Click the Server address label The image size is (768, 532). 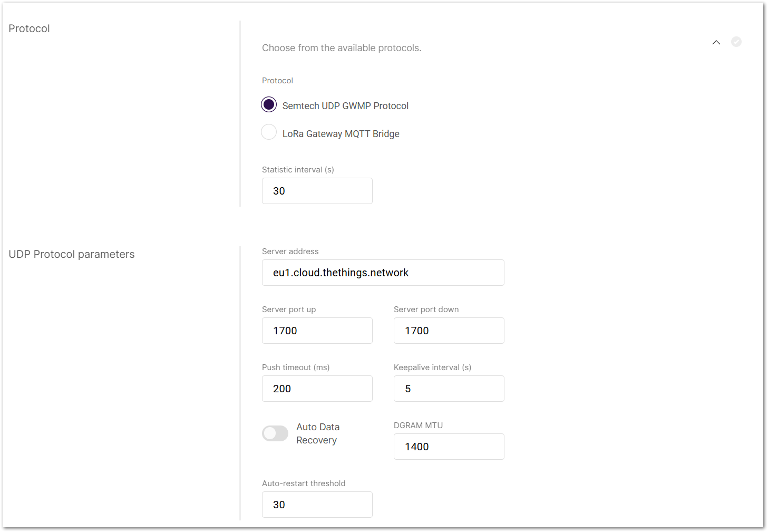(290, 252)
